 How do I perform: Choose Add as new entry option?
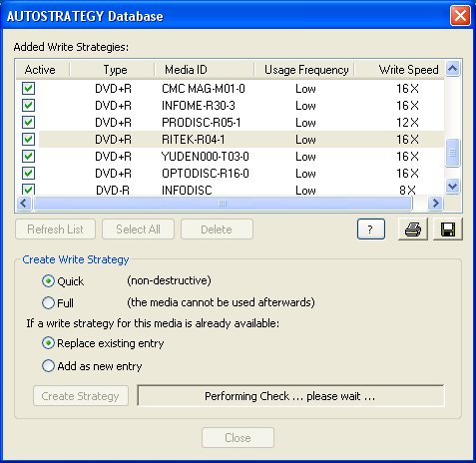[x=48, y=366]
